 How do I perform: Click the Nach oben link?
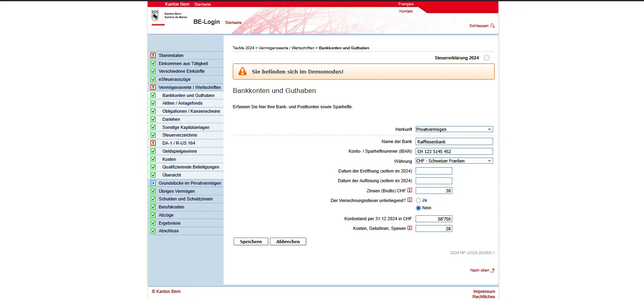point(480,270)
